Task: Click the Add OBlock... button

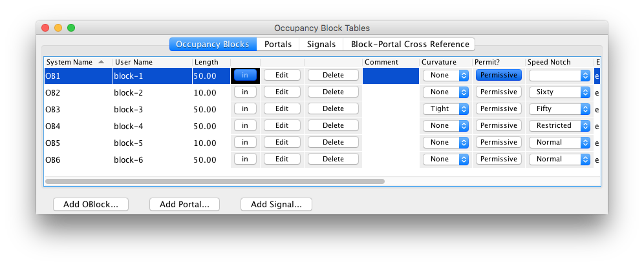Action: (91, 205)
